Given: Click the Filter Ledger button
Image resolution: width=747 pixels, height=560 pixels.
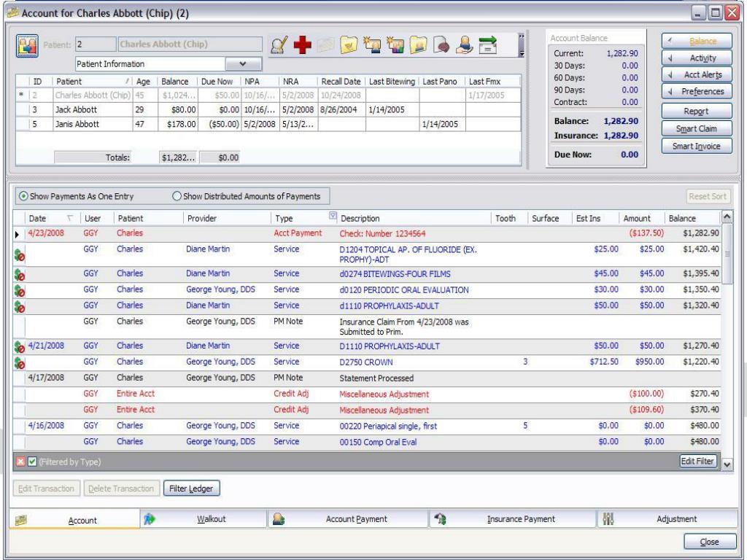Looking at the screenshot, I should click(191, 488).
